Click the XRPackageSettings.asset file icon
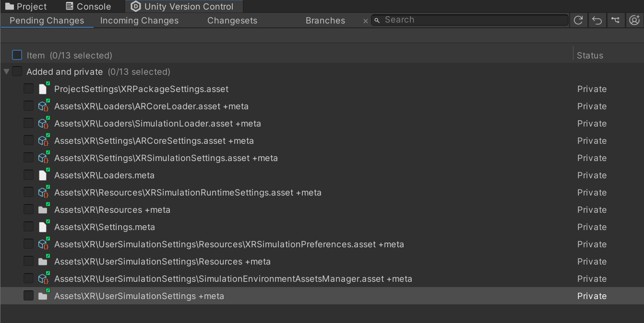 [x=43, y=89]
